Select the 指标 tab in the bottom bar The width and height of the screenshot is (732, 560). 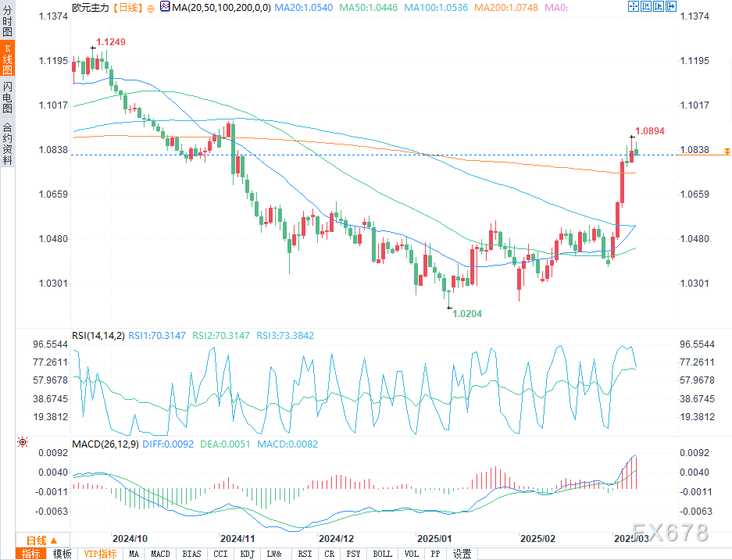(31, 554)
